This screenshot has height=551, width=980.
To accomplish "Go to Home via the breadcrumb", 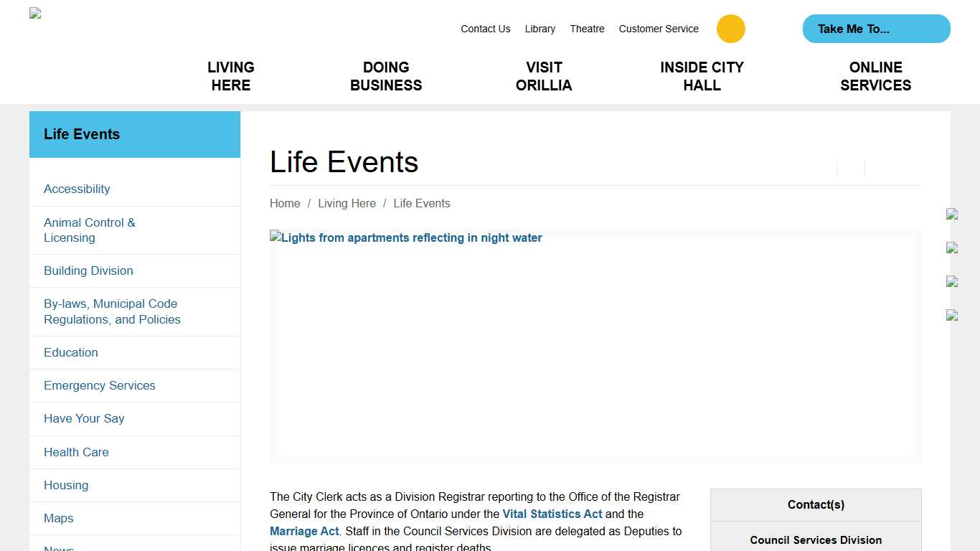I will tap(285, 203).
